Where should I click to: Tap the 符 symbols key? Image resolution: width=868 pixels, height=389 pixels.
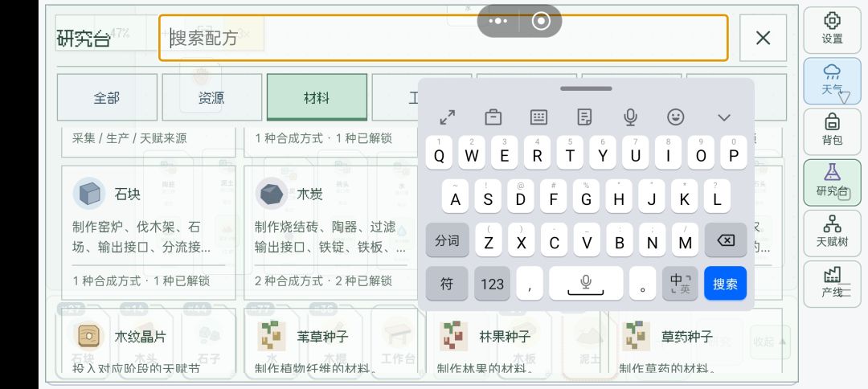coord(447,284)
